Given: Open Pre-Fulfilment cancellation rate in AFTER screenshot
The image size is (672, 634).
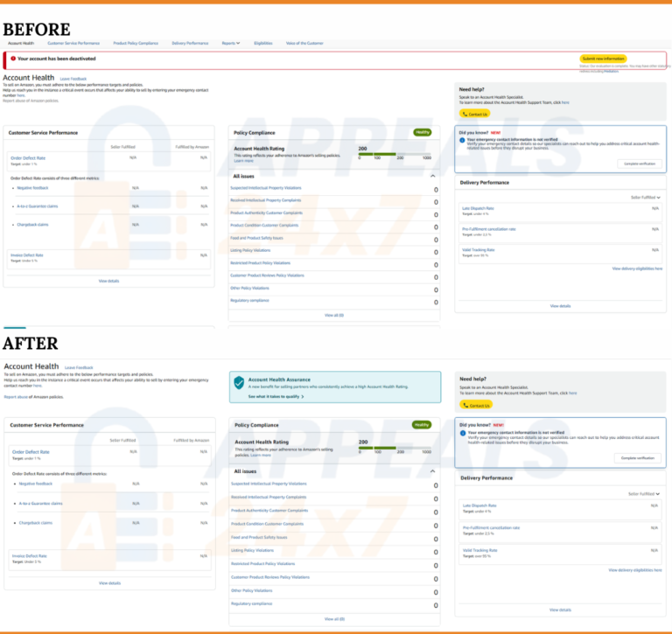Looking at the screenshot, I should pyautogui.click(x=491, y=528).
